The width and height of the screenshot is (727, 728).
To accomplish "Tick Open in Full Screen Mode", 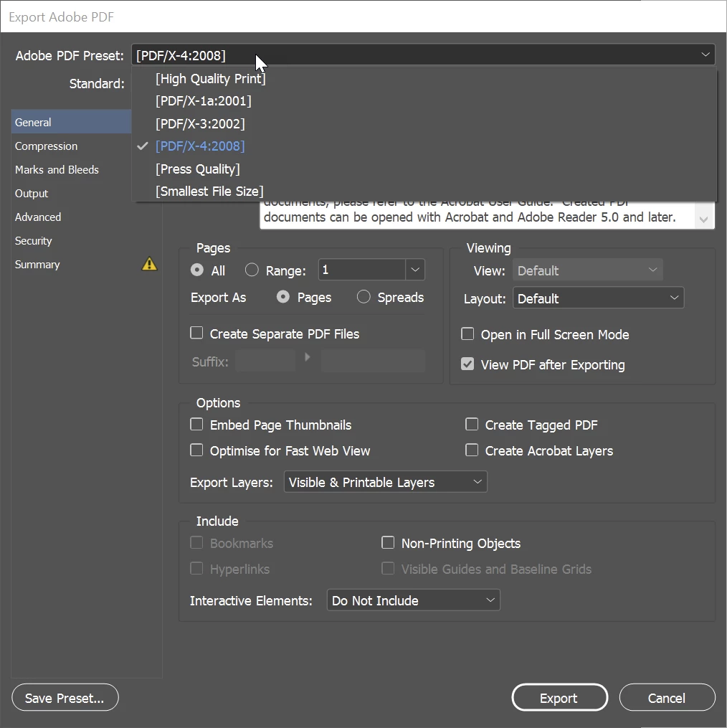I will tap(467, 334).
